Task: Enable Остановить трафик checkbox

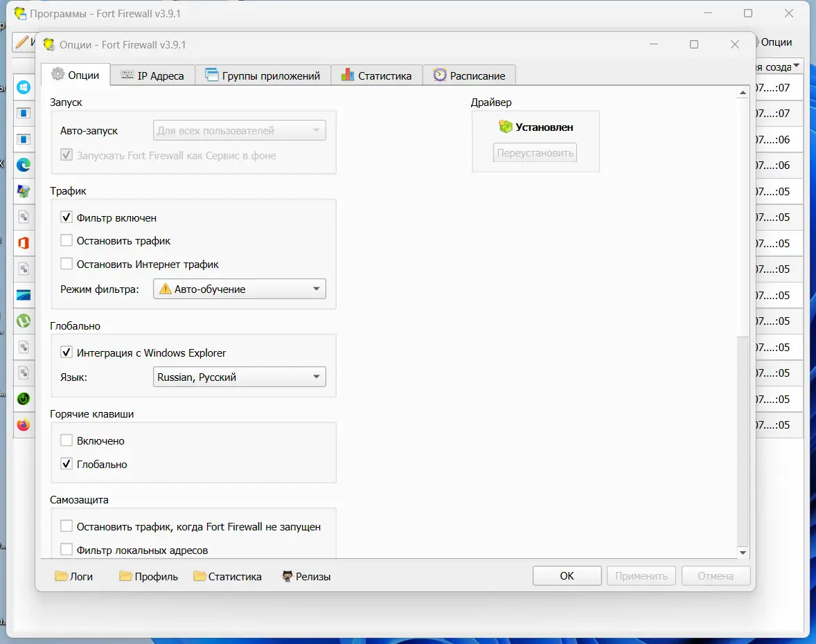Action: coord(66,240)
